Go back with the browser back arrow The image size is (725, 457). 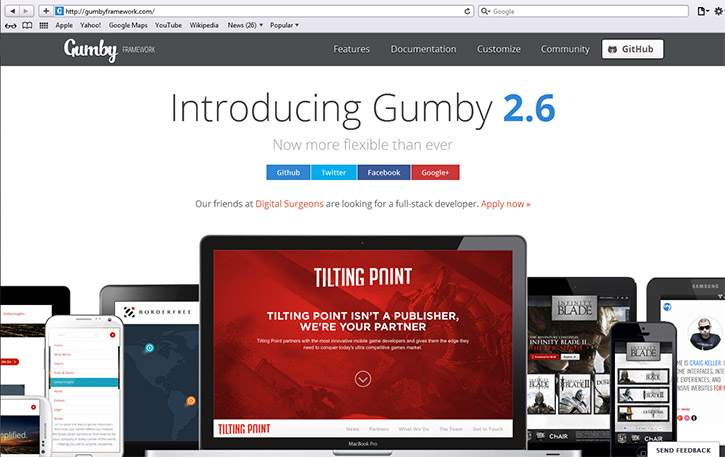12,11
